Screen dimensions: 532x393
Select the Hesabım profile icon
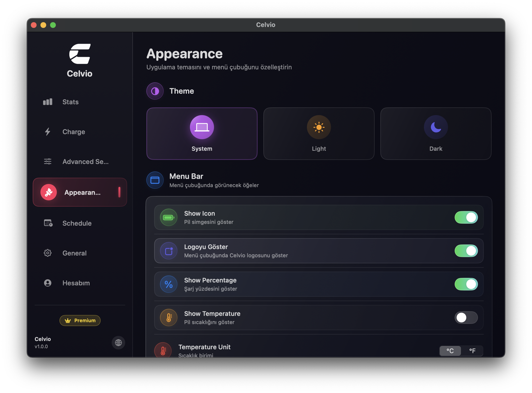(x=47, y=283)
